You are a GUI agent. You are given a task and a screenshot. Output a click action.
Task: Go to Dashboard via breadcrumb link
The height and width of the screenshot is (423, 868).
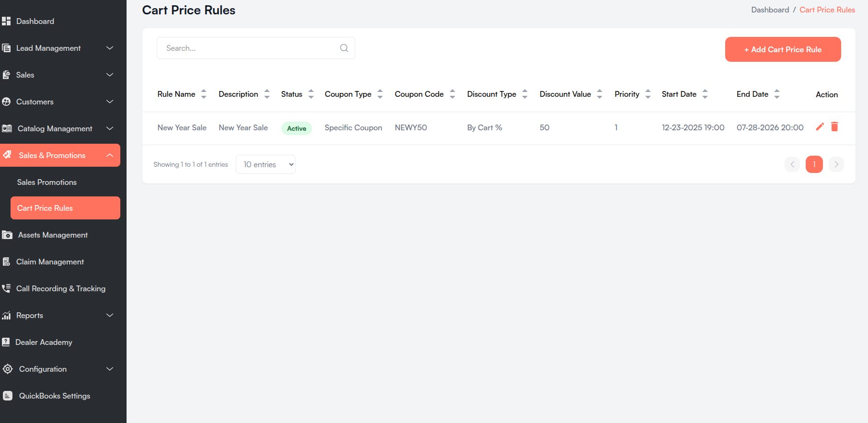[770, 10]
